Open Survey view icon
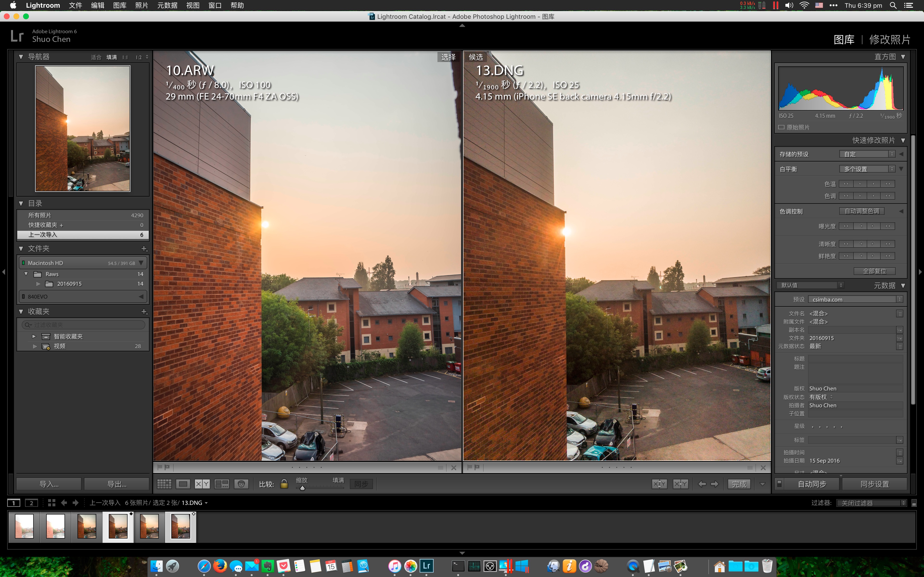This screenshot has height=577, width=924. [x=221, y=484]
